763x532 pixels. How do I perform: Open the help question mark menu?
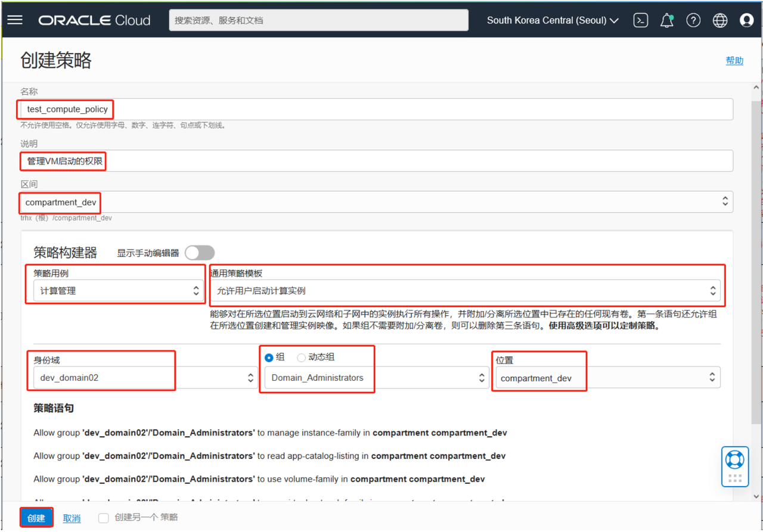(x=693, y=20)
